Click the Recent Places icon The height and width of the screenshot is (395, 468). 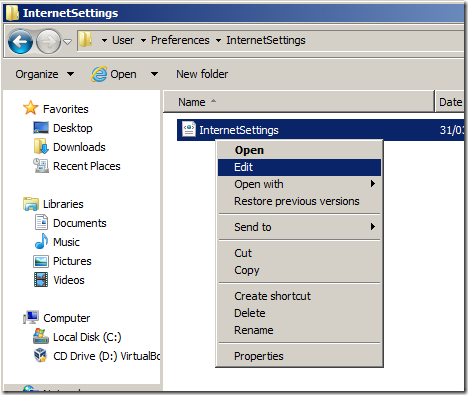(x=41, y=166)
